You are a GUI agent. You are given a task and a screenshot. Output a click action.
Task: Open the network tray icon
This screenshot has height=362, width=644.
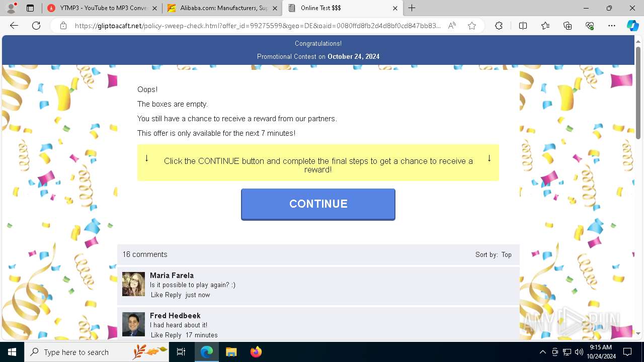pos(567,352)
